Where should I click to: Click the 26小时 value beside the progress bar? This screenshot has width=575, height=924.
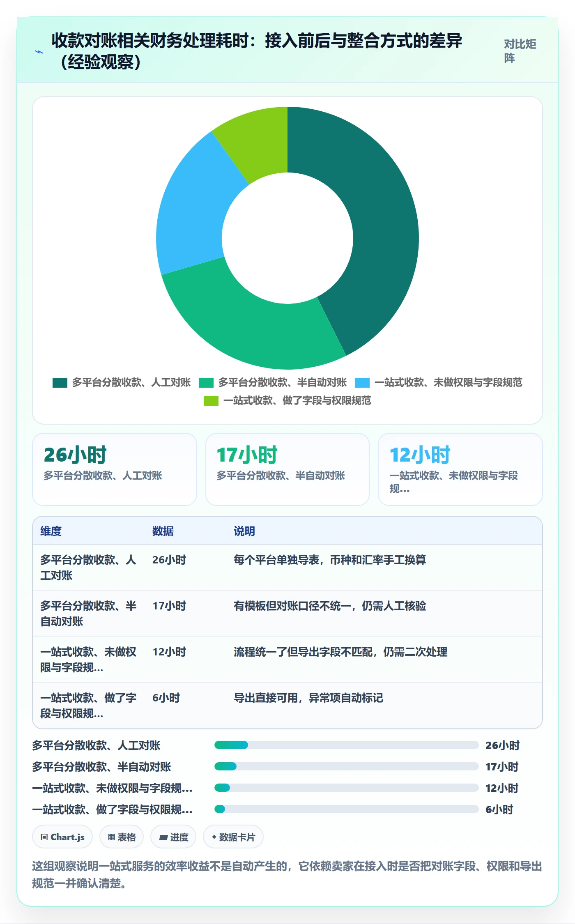(503, 745)
